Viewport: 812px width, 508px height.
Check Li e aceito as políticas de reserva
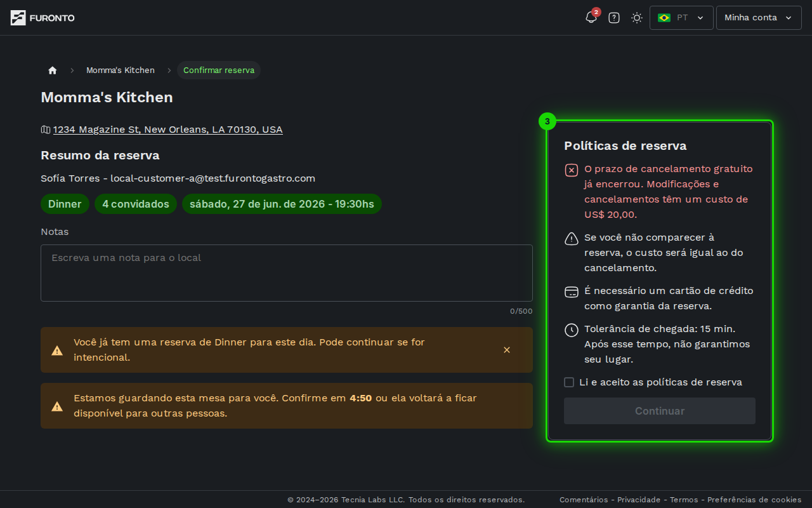coord(569,382)
